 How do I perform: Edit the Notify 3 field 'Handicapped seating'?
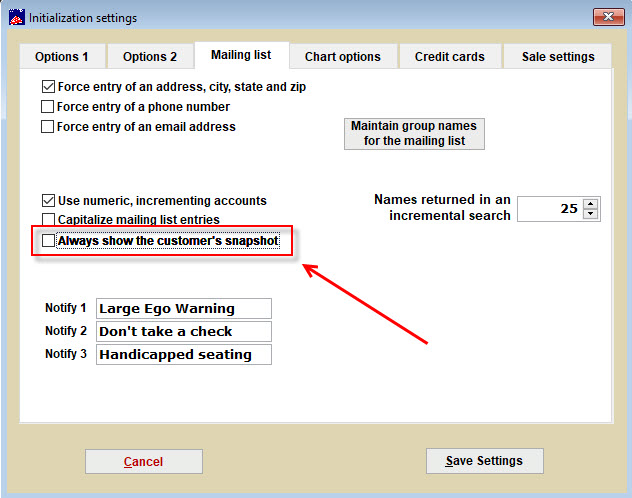(184, 355)
